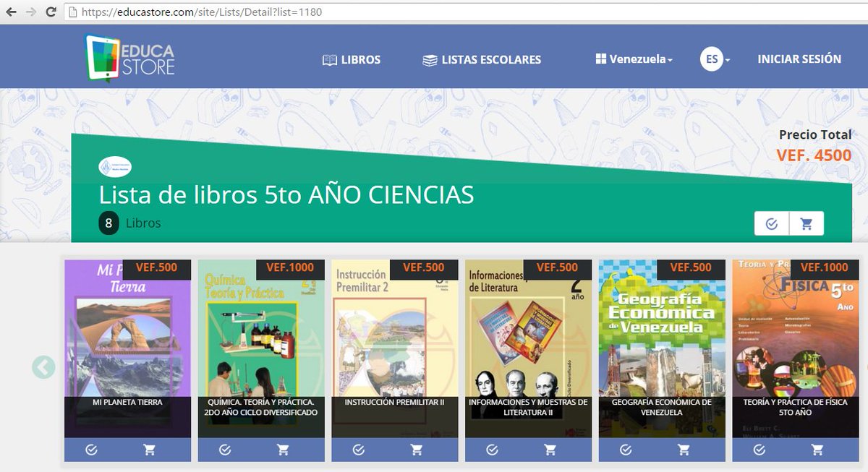Click the GEOGRAFÍA ECONÓMICA DE VENEZUELA caption
868x472 pixels.
[662, 407]
